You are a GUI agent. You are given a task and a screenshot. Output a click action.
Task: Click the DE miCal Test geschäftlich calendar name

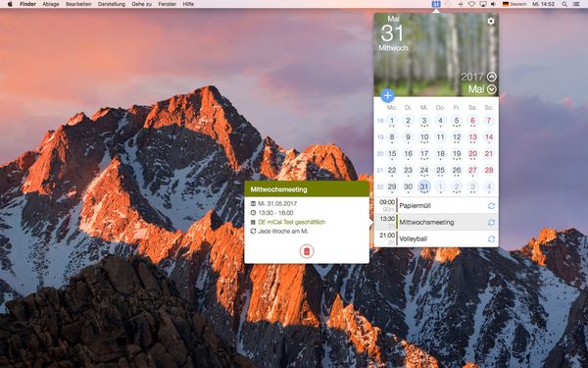click(291, 223)
